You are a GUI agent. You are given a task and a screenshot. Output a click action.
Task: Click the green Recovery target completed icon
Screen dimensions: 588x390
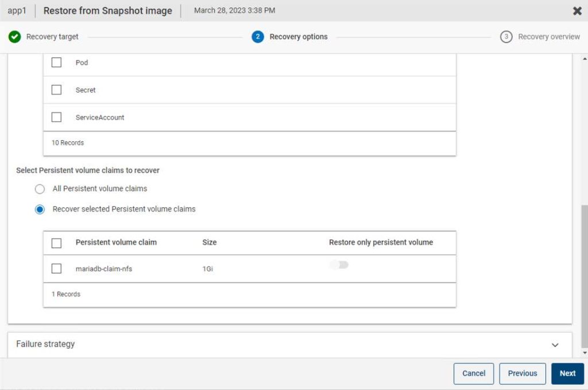coord(14,36)
